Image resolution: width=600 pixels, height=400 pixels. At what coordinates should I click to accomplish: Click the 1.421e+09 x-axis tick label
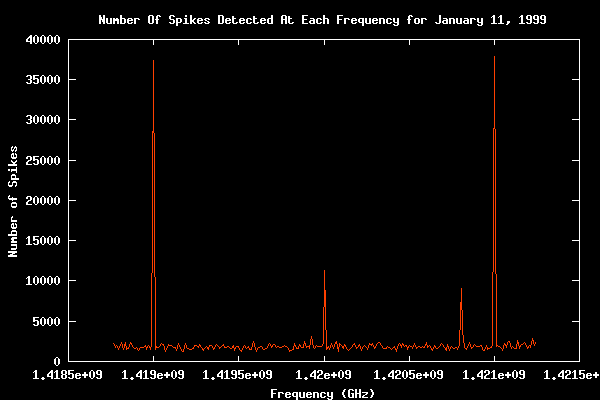click(x=494, y=375)
